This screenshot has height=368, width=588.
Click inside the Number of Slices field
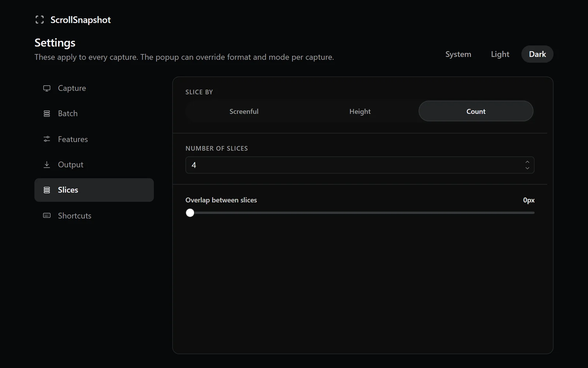(360, 165)
